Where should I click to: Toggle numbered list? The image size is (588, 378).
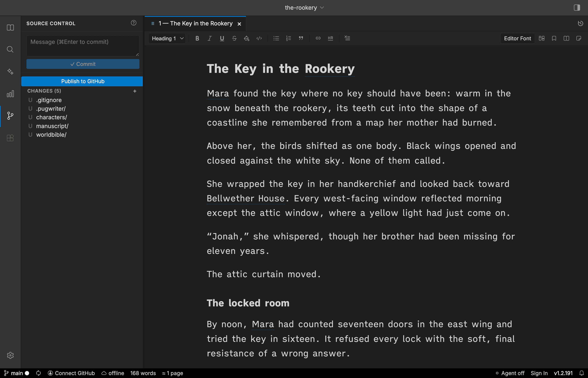289,38
